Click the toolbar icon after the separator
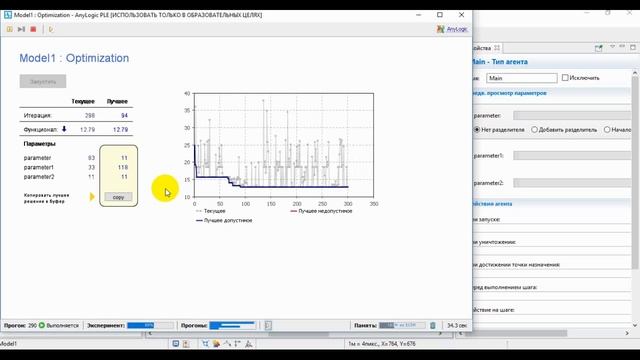 [x=51, y=29]
